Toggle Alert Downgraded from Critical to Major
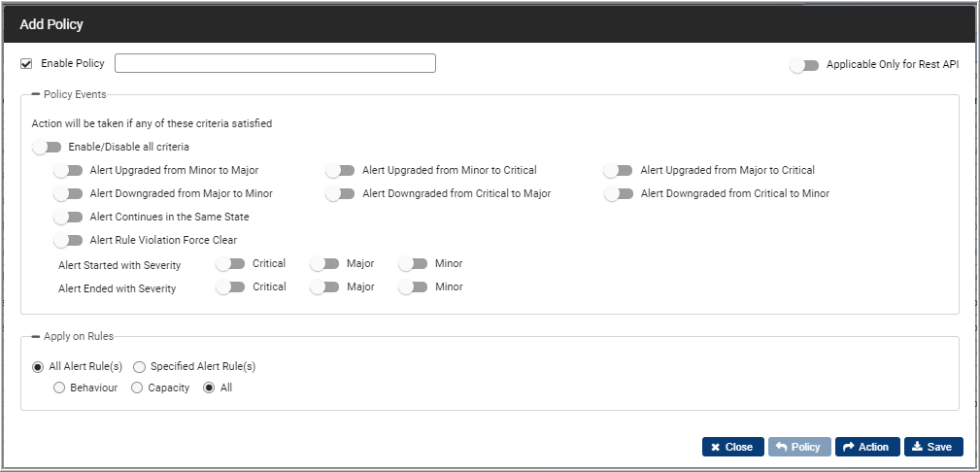980x472 pixels. pyautogui.click(x=340, y=194)
